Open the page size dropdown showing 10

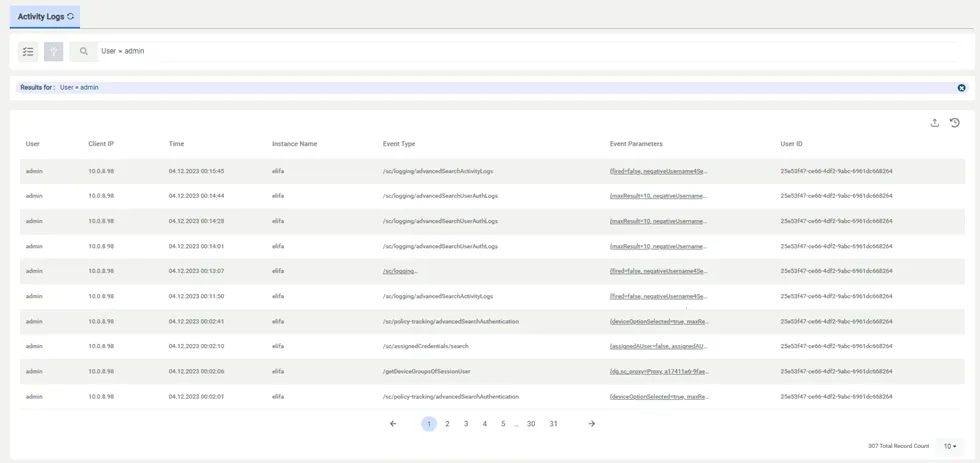(x=950, y=446)
